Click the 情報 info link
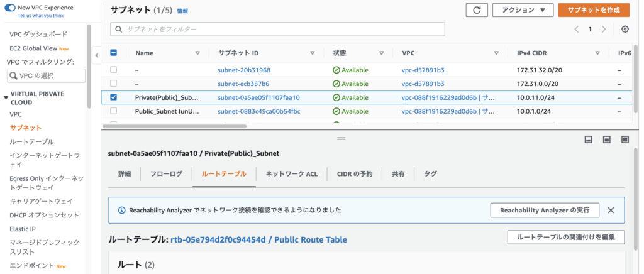 tap(183, 11)
